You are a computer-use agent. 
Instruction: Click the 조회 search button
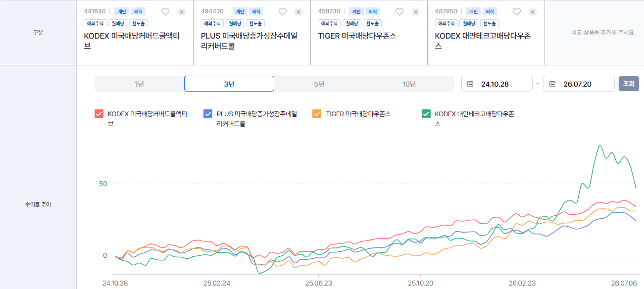(629, 84)
